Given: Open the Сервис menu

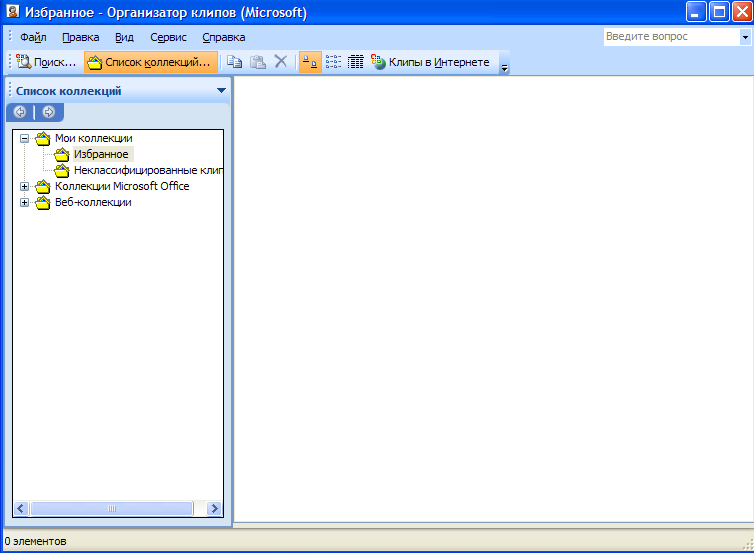Looking at the screenshot, I should pos(168,37).
